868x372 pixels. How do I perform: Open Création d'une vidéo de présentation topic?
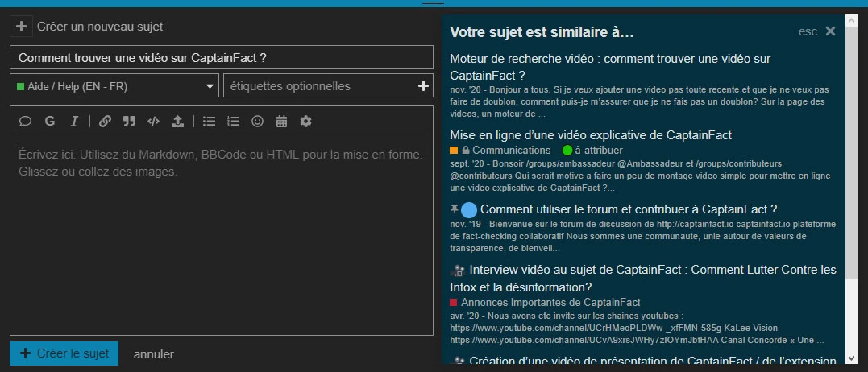653,361
